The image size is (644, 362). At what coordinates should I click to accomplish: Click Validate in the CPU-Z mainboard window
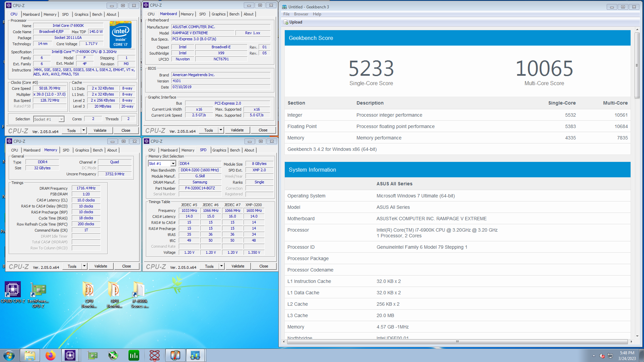pyautogui.click(x=237, y=130)
